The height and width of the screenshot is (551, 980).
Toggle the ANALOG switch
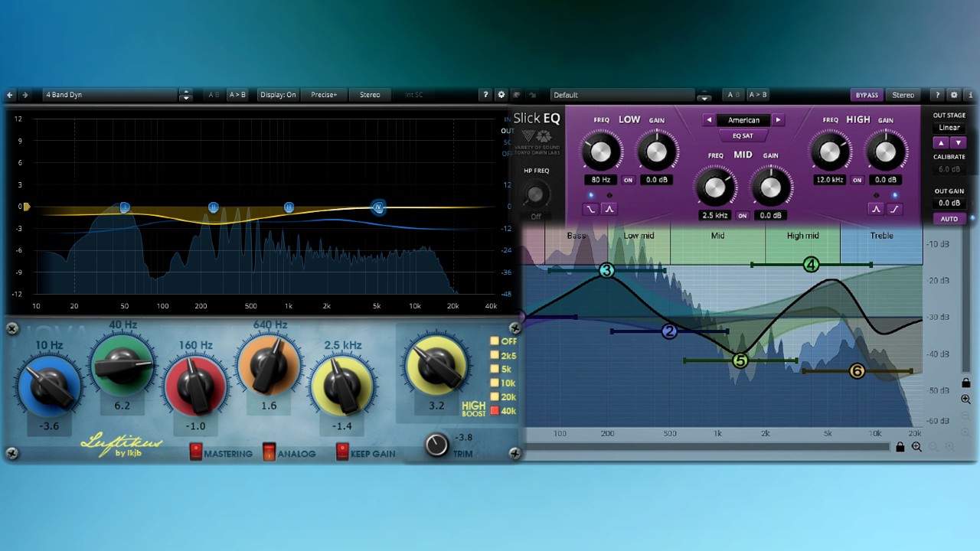(269, 452)
